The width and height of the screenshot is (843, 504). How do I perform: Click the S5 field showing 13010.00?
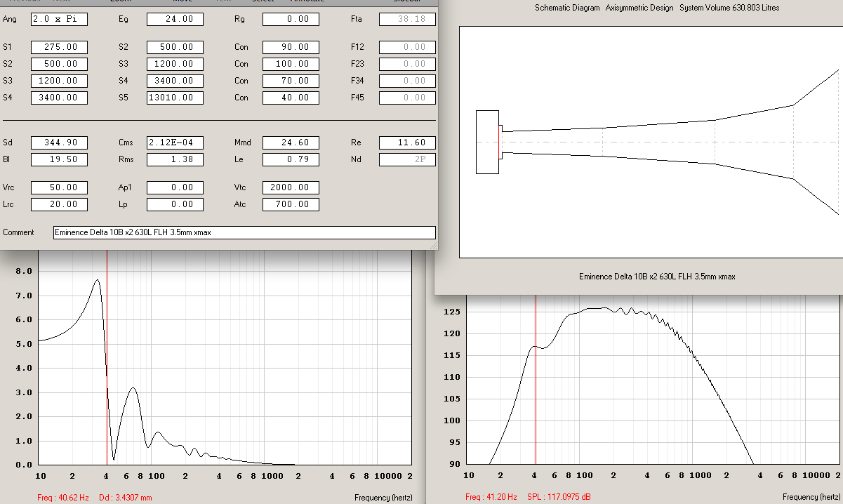175,98
